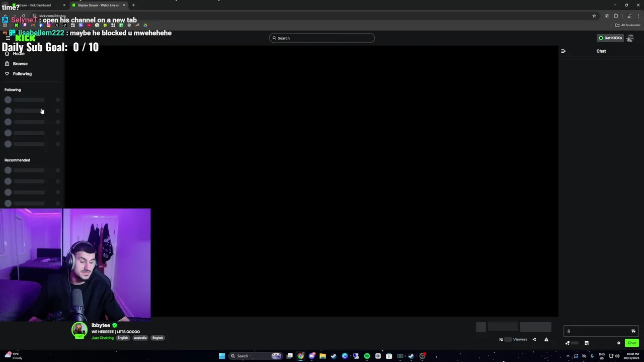Screen dimensions: 644x362
Task: Open CapCut from the taskbar
Action: point(378,356)
